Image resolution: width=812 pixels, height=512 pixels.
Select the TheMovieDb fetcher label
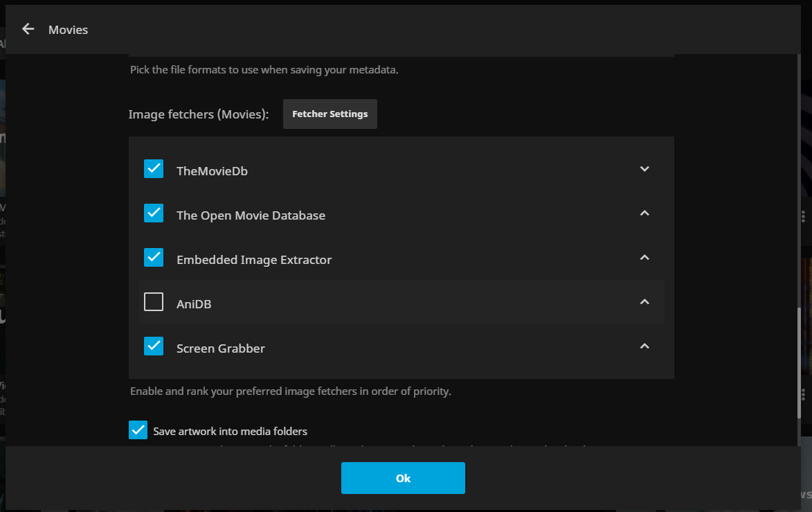pos(212,171)
